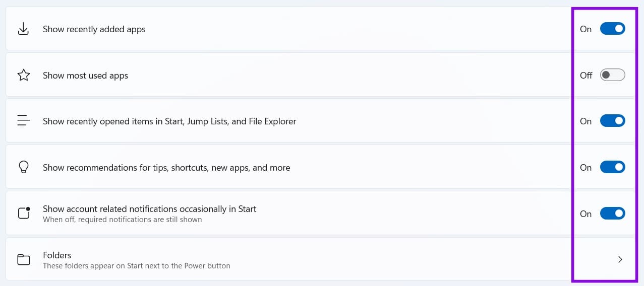Switch off tips and shortcuts recommendations toggle
Image resolution: width=644 pixels, height=286 pixels.
(x=612, y=167)
